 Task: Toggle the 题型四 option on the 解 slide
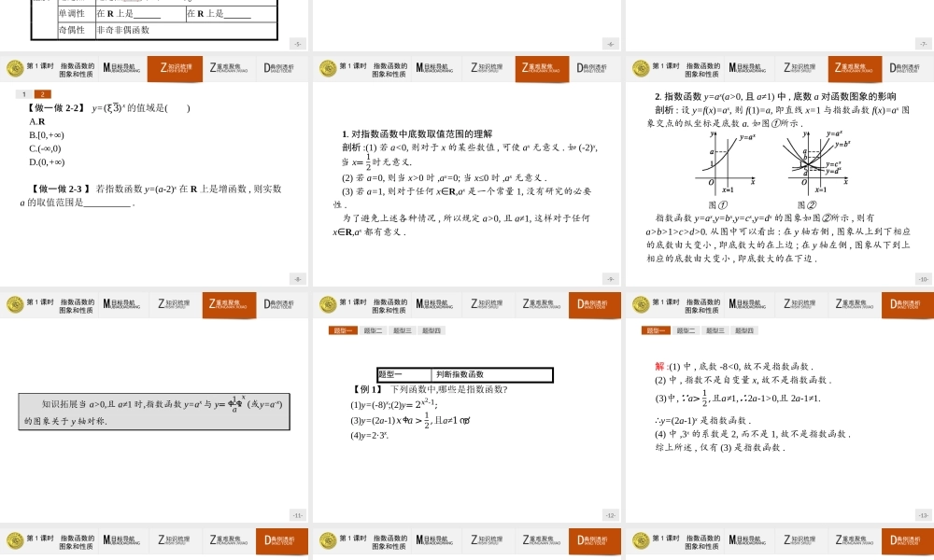pyautogui.click(x=747, y=329)
